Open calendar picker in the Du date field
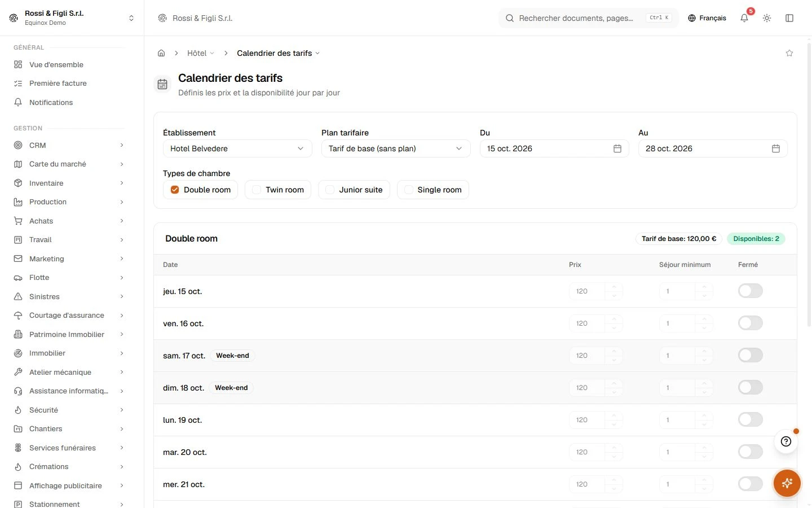Viewport: 812px width, 508px height. click(x=617, y=148)
